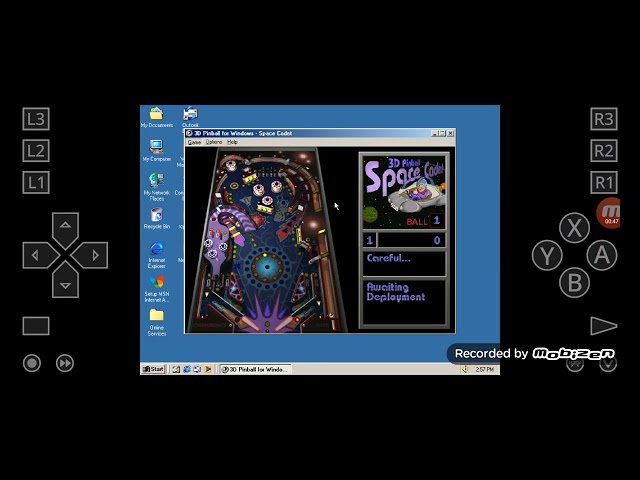Tap the L3 emulator button

pyautogui.click(x=36, y=119)
